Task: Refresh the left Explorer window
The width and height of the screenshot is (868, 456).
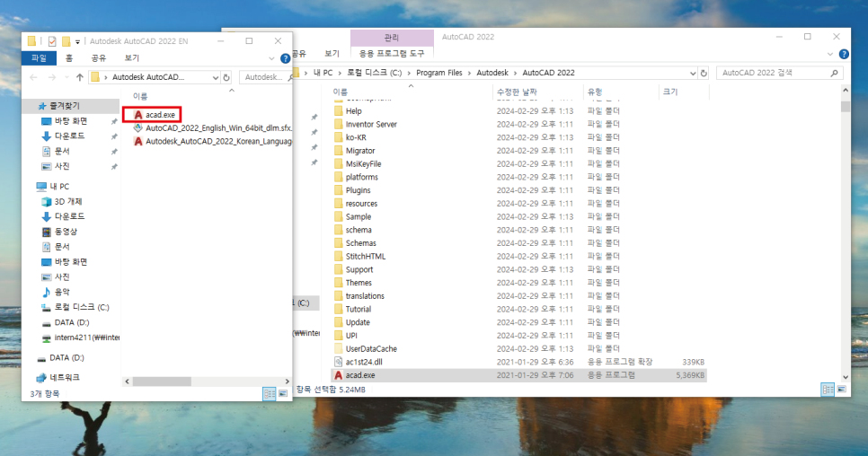Action: 226,77
